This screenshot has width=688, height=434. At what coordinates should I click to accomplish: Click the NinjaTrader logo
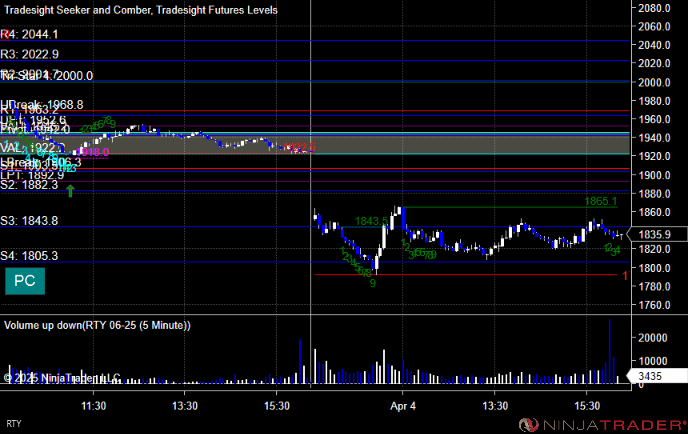point(602,425)
